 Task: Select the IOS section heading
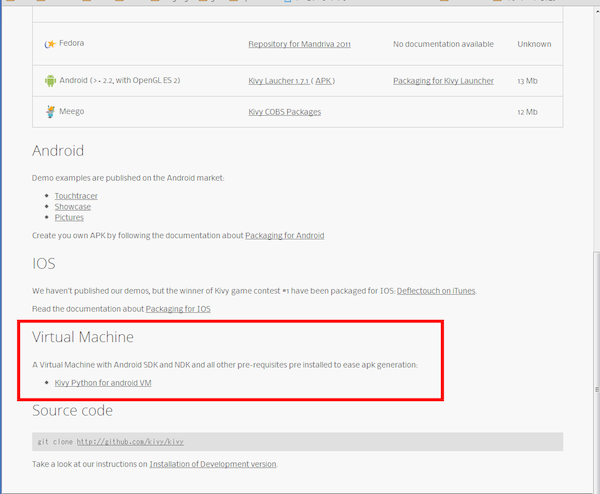(x=44, y=263)
